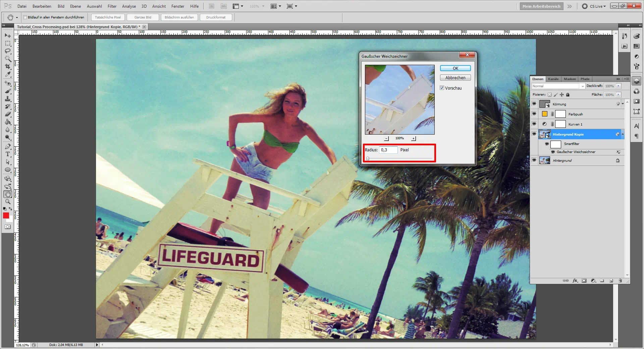Select the Crop tool
Screen dimensions: 644x349
[x=8, y=66]
